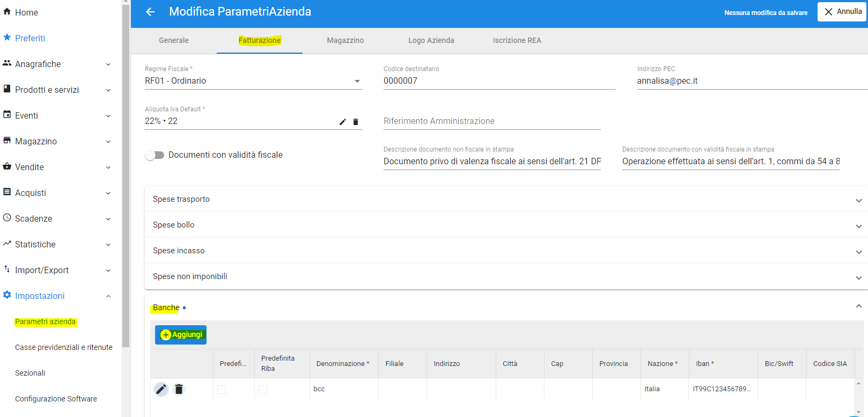Expand the Anagrafiche menu chevron

tap(108, 64)
